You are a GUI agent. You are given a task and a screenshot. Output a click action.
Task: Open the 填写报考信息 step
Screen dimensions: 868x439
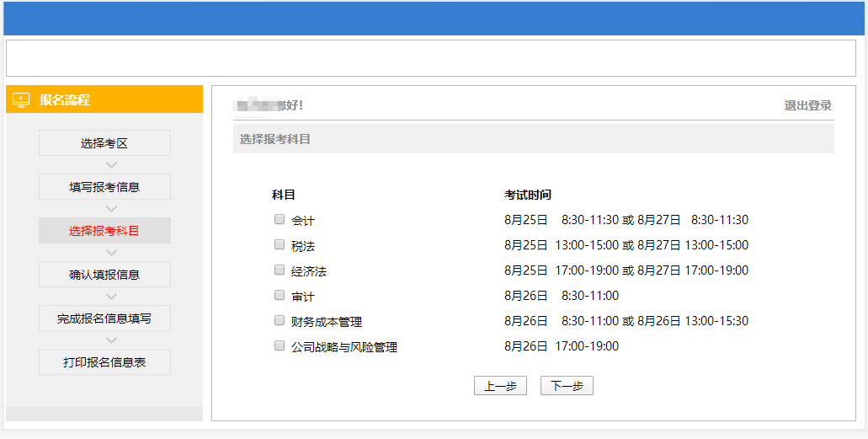coord(104,187)
